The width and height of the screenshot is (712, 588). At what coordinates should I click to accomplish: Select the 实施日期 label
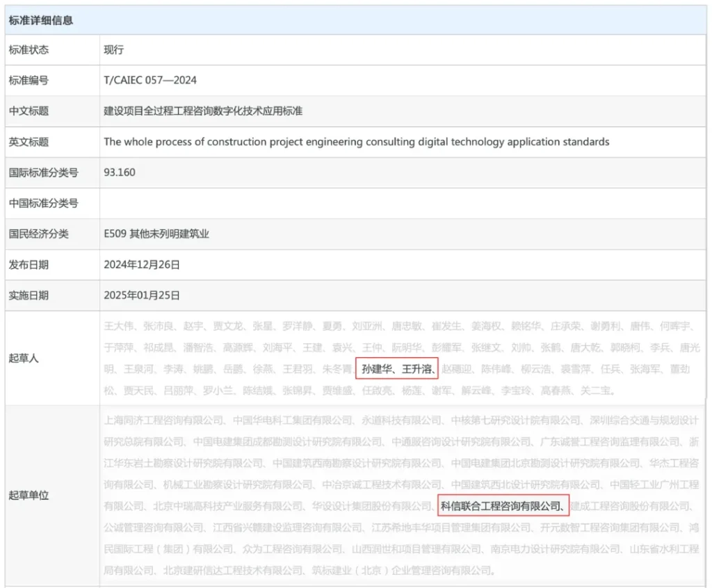(29, 296)
